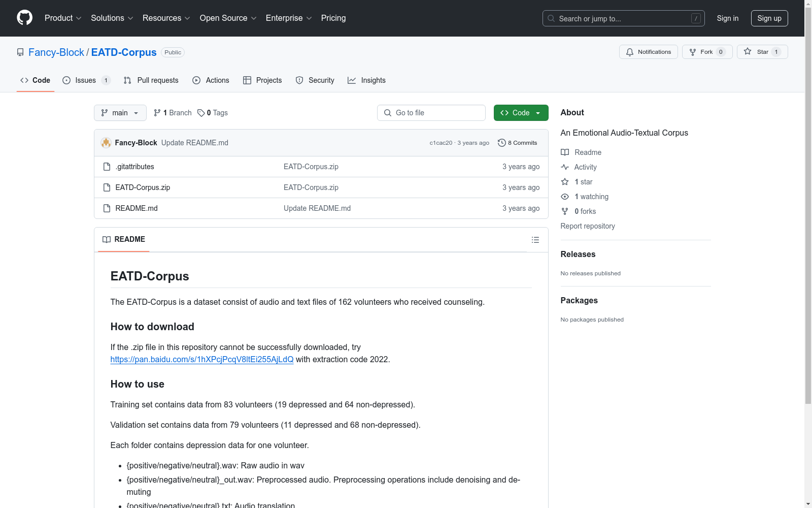Click the GitHub logo icon
812x508 pixels.
(x=24, y=18)
